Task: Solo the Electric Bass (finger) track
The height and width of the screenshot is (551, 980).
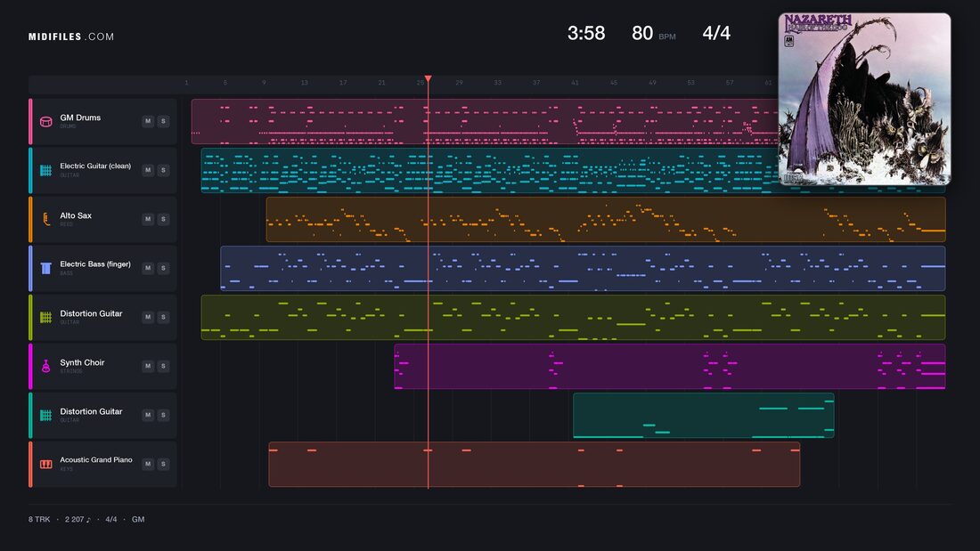Action: 163,268
